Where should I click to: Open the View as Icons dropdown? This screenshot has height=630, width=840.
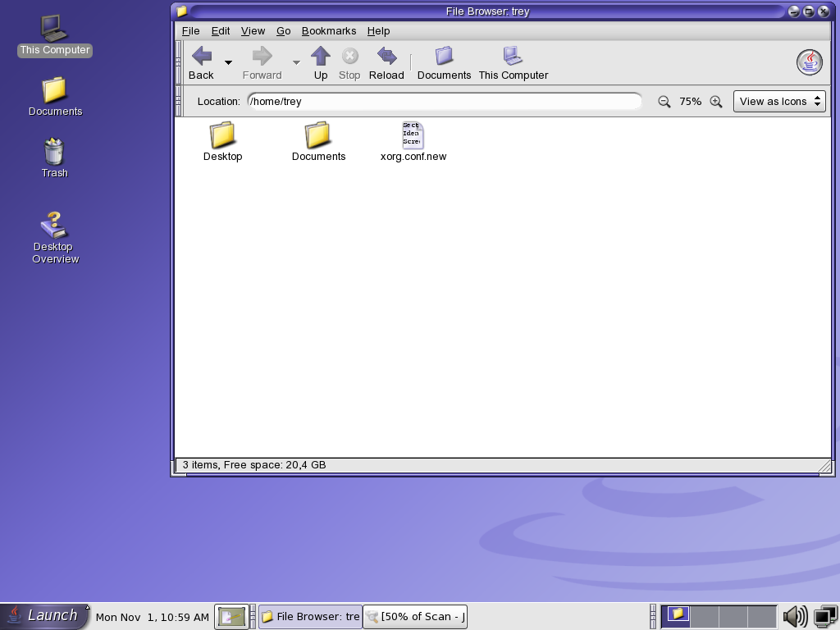(x=779, y=101)
